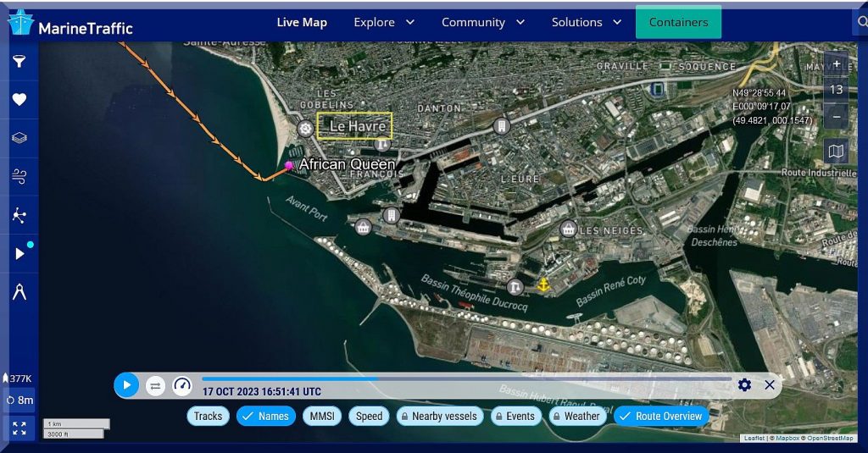Open the vessel filter icon in sidebar
Screen dimensions: 868x453
tap(19, 61)
